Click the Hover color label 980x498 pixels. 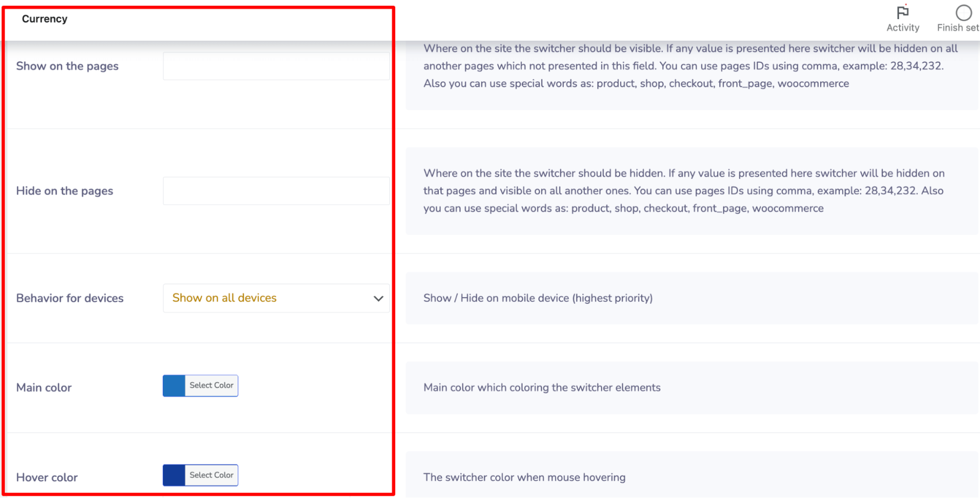(47, 477)
